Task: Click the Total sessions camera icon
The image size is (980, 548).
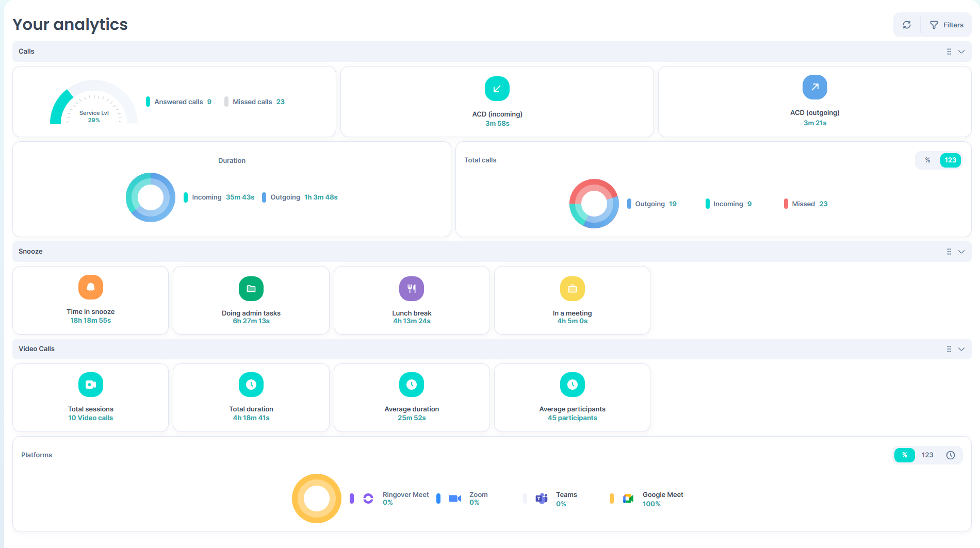Action: (91, 385)
